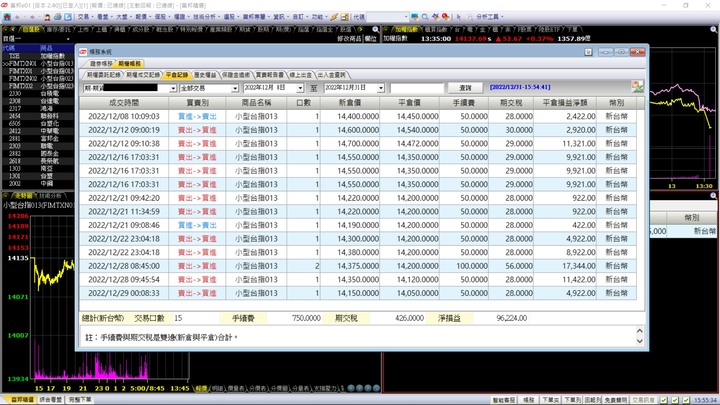This screenshot has width=720, height=405.
Task: Toggle second green checkbox in status bar
Action: [x=675, y=400]
